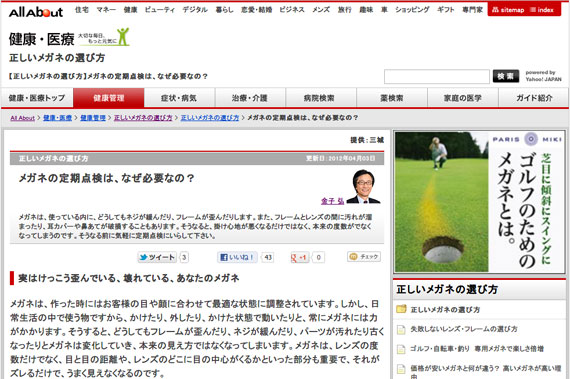Follow the All About breadcrumb link
The image size is (570, 379).
[23, 118]
